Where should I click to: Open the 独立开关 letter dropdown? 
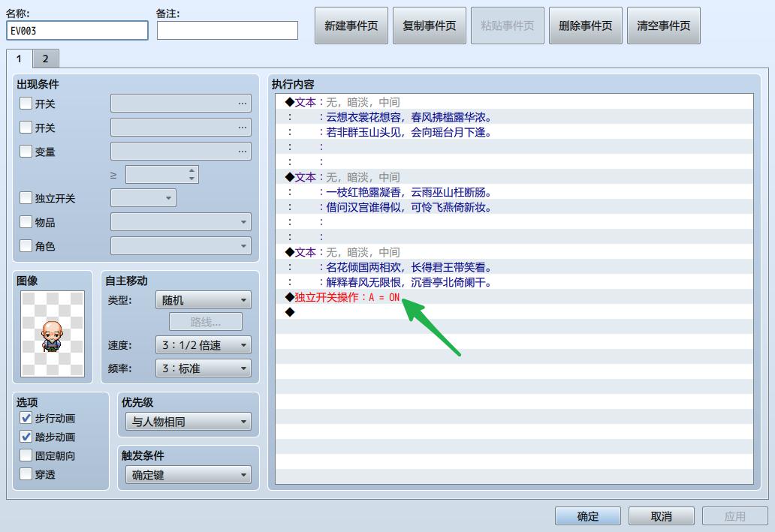click(x=143, y=198)
